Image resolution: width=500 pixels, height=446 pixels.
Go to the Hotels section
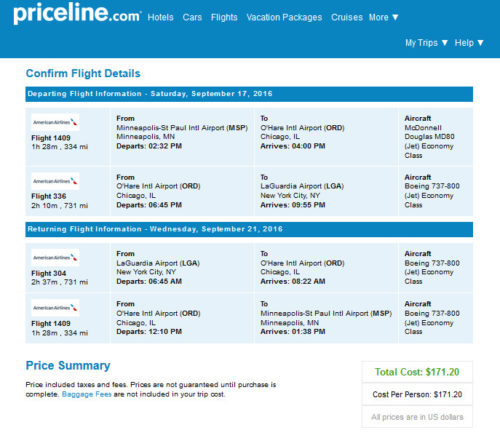pyautogui.click(x=160, y=17)
